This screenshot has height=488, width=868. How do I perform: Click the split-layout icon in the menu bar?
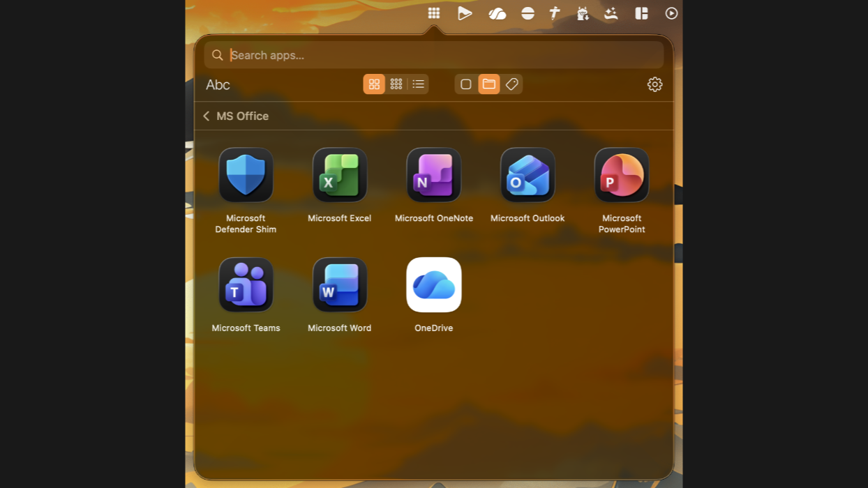(641, 13)
